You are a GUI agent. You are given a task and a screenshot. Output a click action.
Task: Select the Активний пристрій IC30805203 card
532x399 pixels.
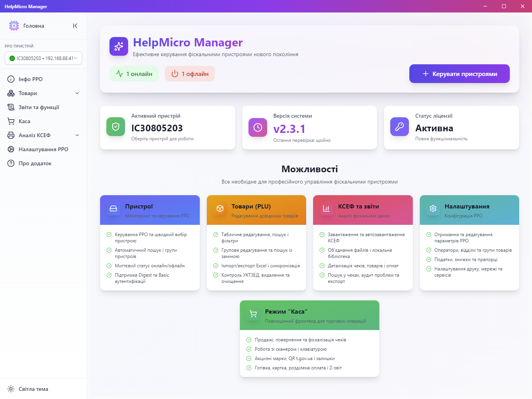click(167, 127)
